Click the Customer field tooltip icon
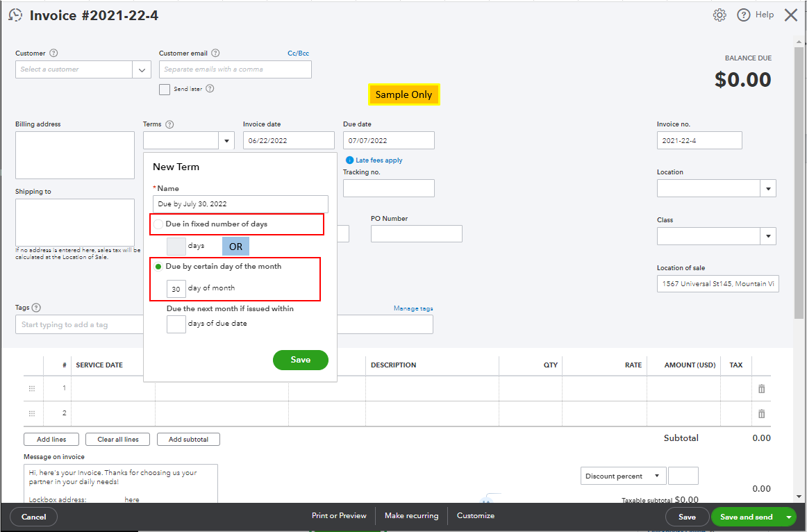807x532 pixels. (53, 53)
